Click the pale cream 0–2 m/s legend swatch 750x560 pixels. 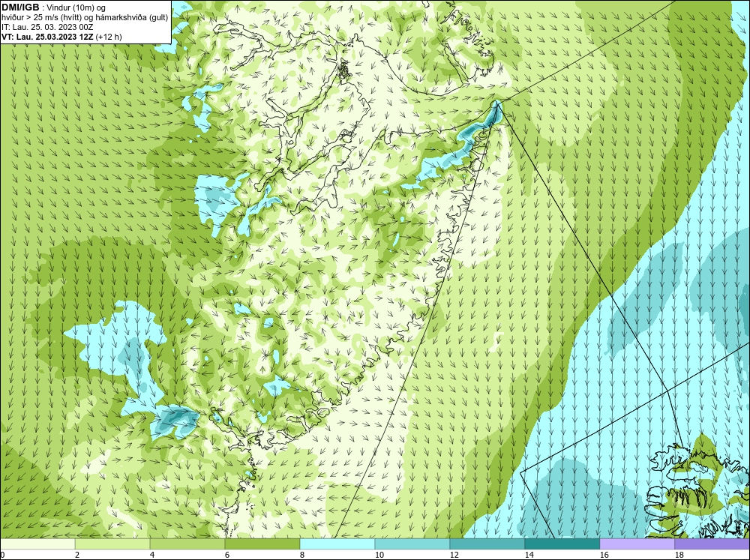pyautogui.click(x=37, y=544)
